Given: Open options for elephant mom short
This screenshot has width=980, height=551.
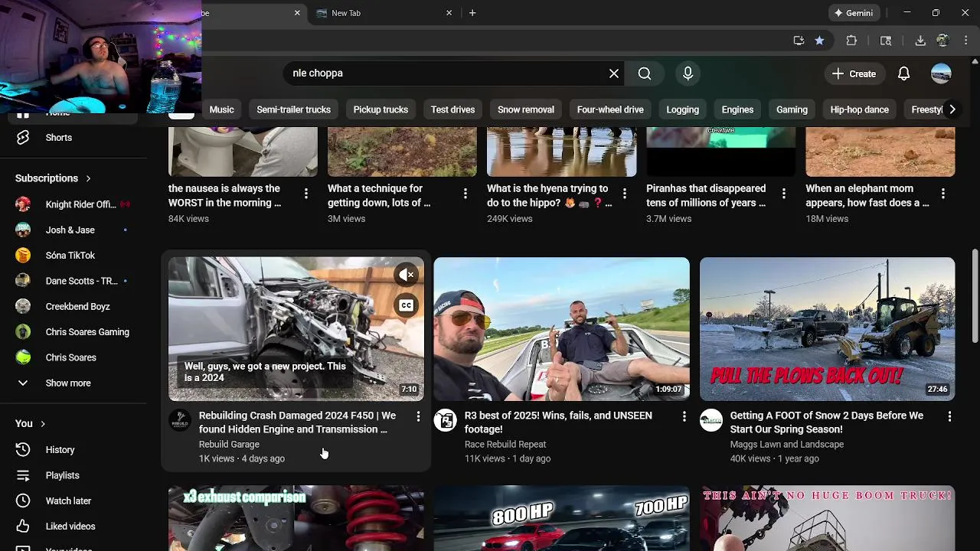Looking at the screenshot, I should pyautogui.click(x=943, y=194).
